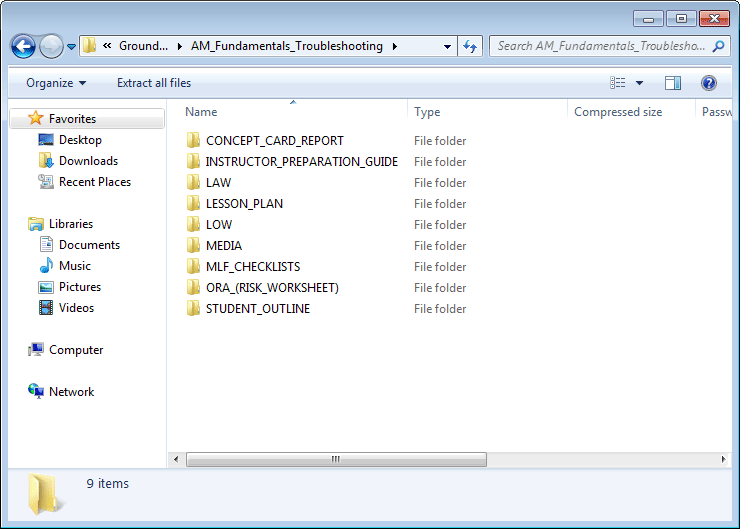Click the MLF_CHECKLISTS folder icon

click(x=193, y=266)
